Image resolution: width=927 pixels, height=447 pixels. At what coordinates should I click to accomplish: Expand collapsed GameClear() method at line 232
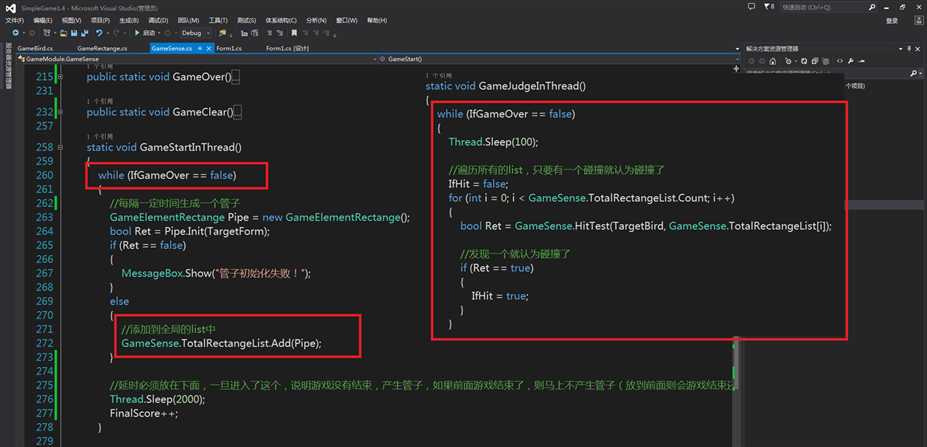click(60, 112)
